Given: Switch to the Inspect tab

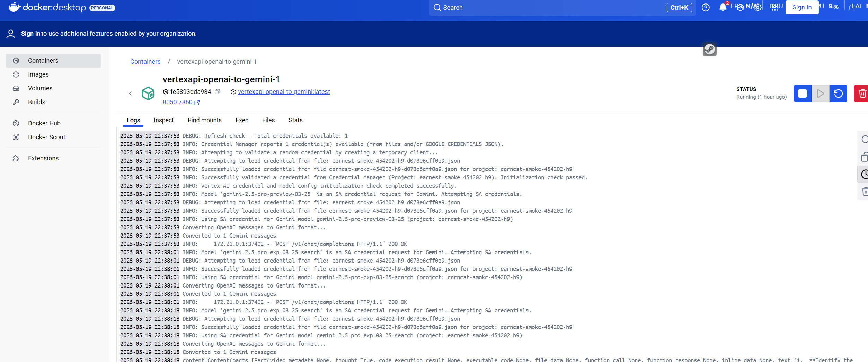Looking at the screenshot, I should (163, 120).
